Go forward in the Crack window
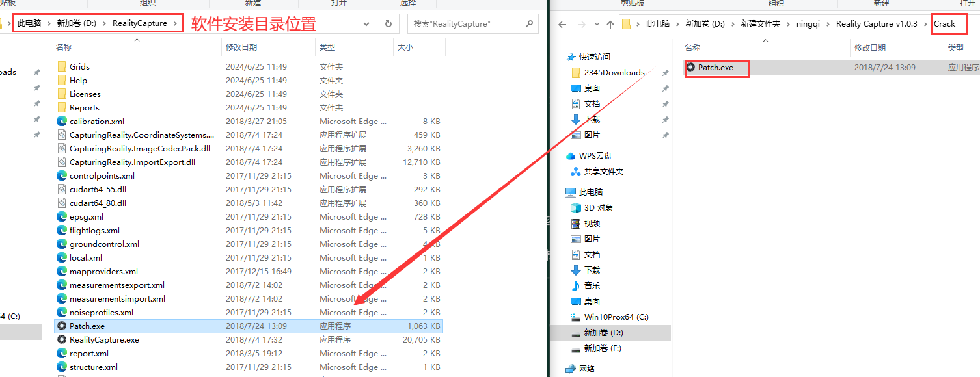 (581, 24)
